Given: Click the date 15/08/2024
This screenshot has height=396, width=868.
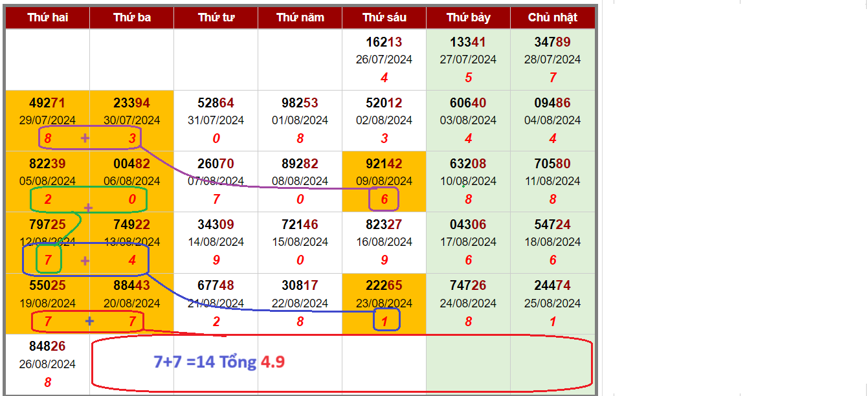Looking at the screenshot, I should click(x=300, y=242).
